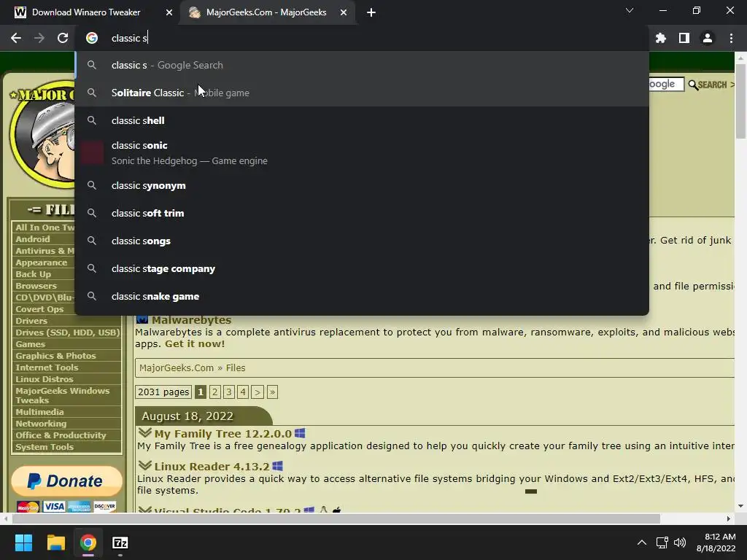Screen dimensions: 747x560
Task: Reload the current page
Action: pos(63,38)
